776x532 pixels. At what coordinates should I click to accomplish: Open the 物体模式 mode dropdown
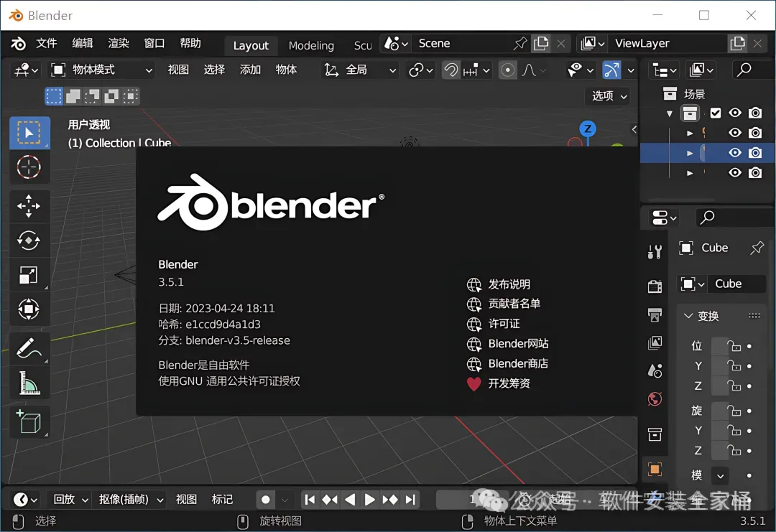(101, 70)
